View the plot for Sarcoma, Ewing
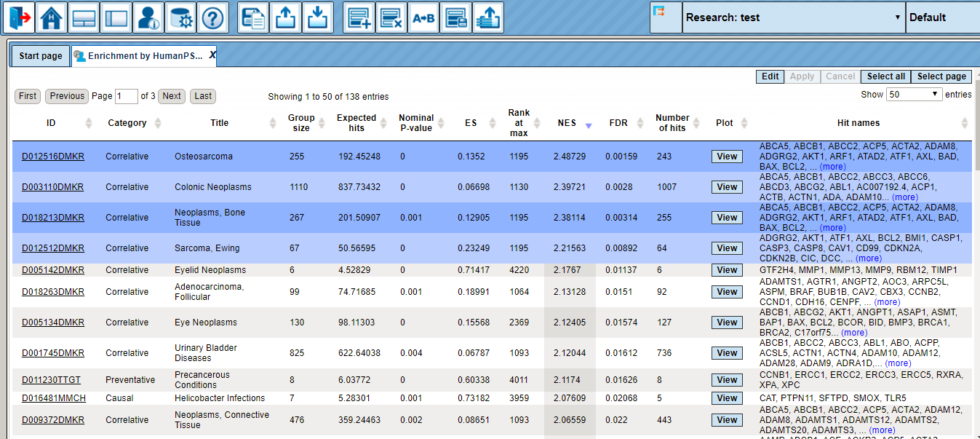Image resolution: width=980 pixels, height=439 pixels. [727, 248]
